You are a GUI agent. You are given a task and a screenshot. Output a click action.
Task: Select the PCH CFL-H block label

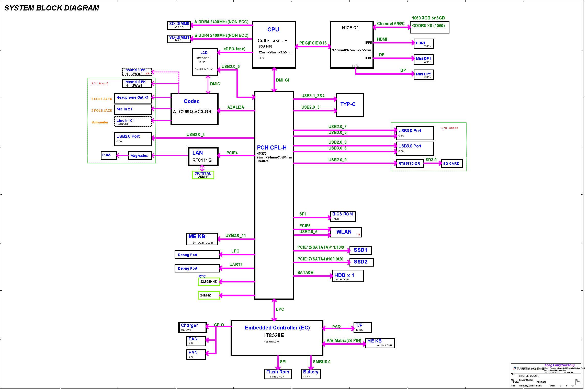(x=272, y=148)
